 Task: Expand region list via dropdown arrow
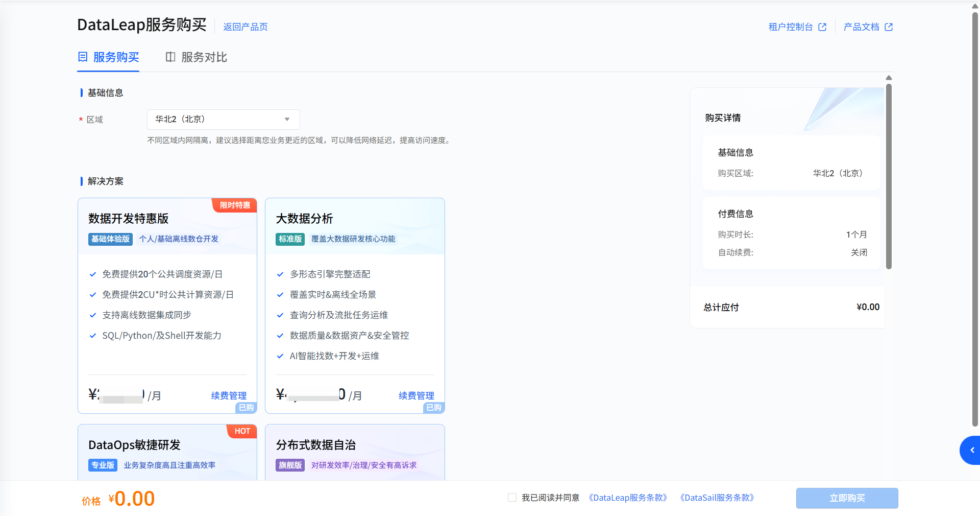point(287,120)
